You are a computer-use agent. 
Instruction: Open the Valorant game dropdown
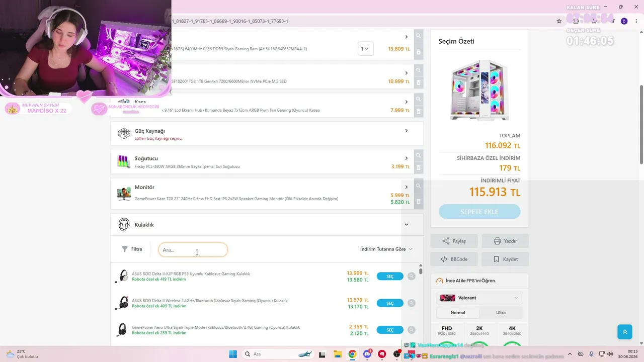coord(479,298)
